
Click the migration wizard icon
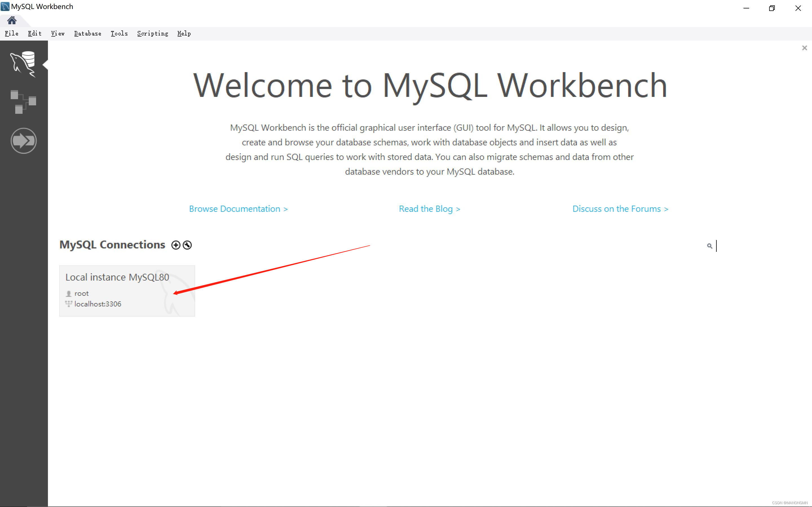click(x=23, y=140)
